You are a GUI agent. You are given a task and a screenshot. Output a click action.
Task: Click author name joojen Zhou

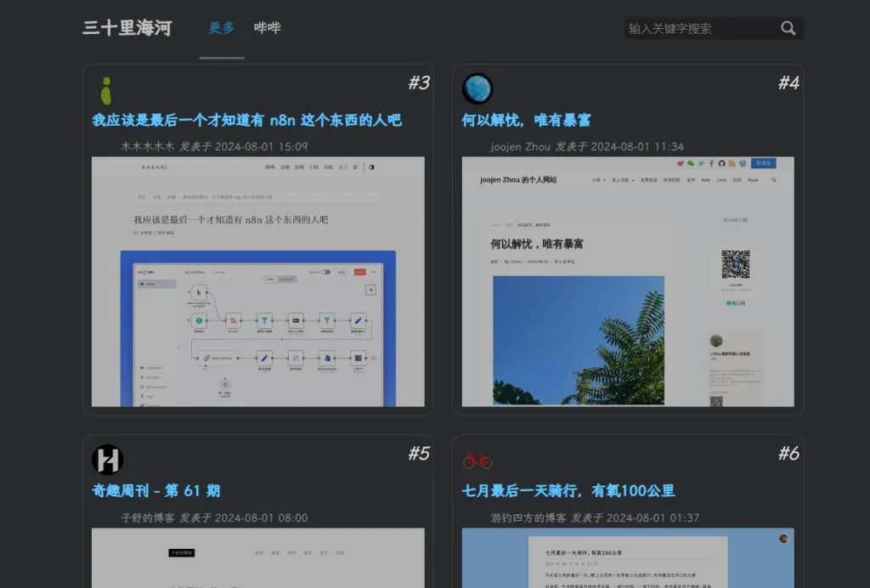521,146
